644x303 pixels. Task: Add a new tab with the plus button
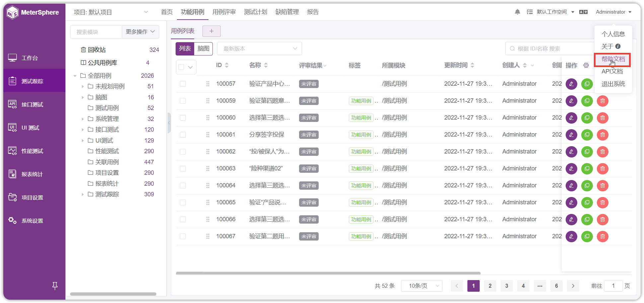coord(211,31)
